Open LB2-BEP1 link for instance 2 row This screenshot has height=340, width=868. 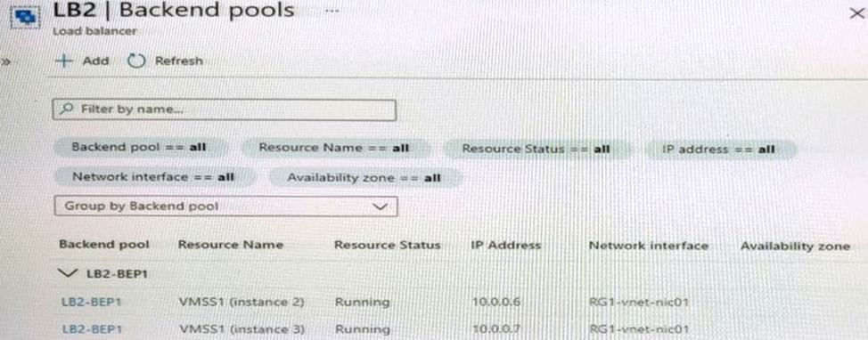click(91, 302)
